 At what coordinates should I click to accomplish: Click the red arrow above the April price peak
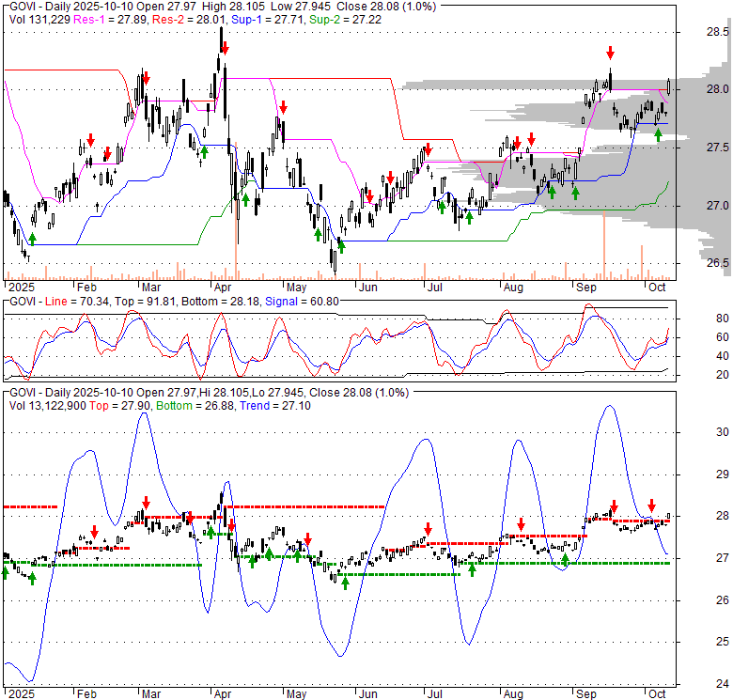click(224, 46)
